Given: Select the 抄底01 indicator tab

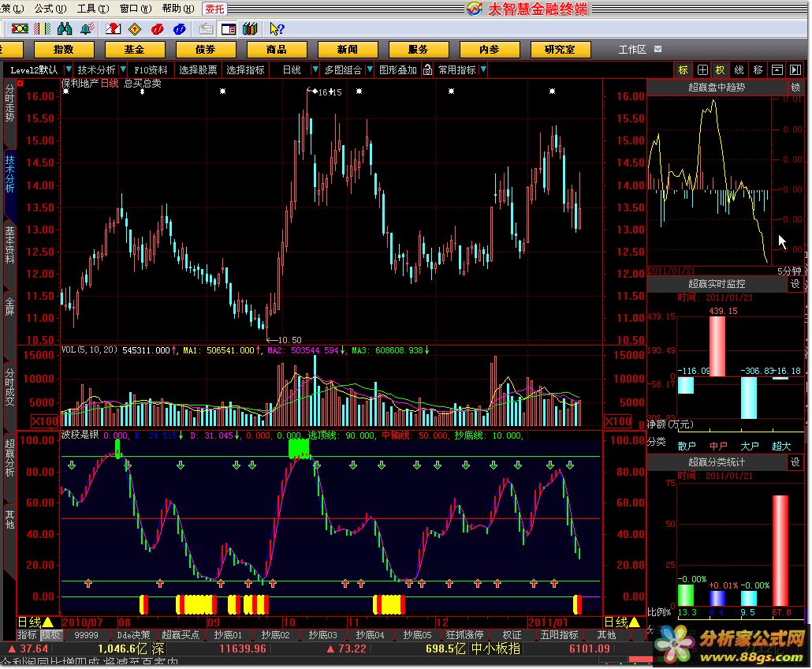Looking at the screenshot, I should click(x=228, y=635).
